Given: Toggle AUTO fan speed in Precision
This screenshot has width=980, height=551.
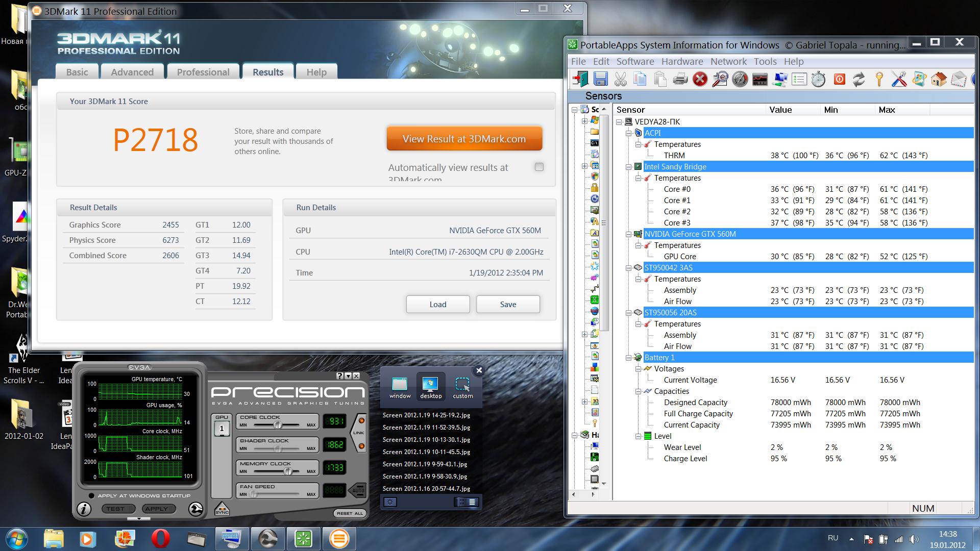Looking at the screenshot, I should click(358, 490).
